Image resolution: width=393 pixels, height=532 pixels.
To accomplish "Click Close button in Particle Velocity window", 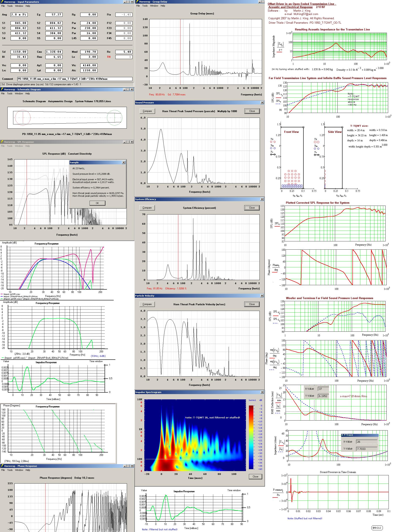I will [252, 304].
